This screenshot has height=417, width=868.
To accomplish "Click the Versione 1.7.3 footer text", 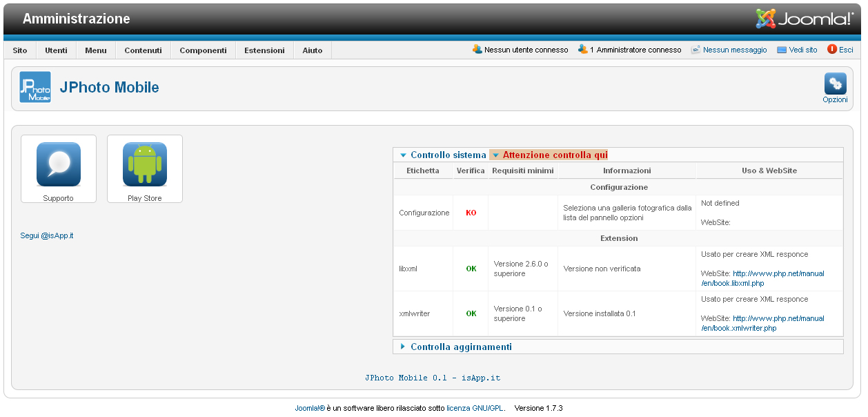I will click(x=539, y=409).
